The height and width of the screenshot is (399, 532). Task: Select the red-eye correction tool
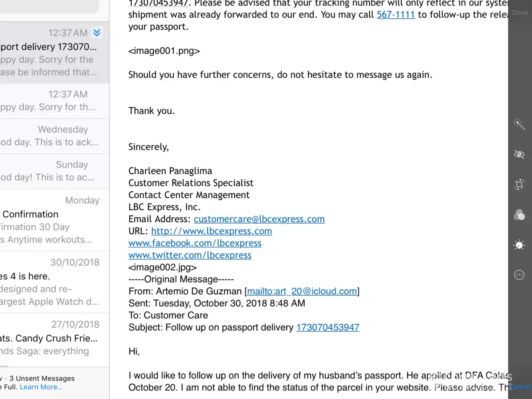click(x=519, y=154)
